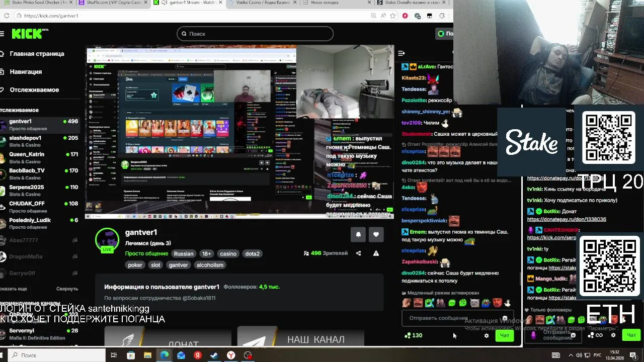Switch to the Shuffle.com browser tab
The width and height of the screenshot is (644, 362).
tap(113, 3)
